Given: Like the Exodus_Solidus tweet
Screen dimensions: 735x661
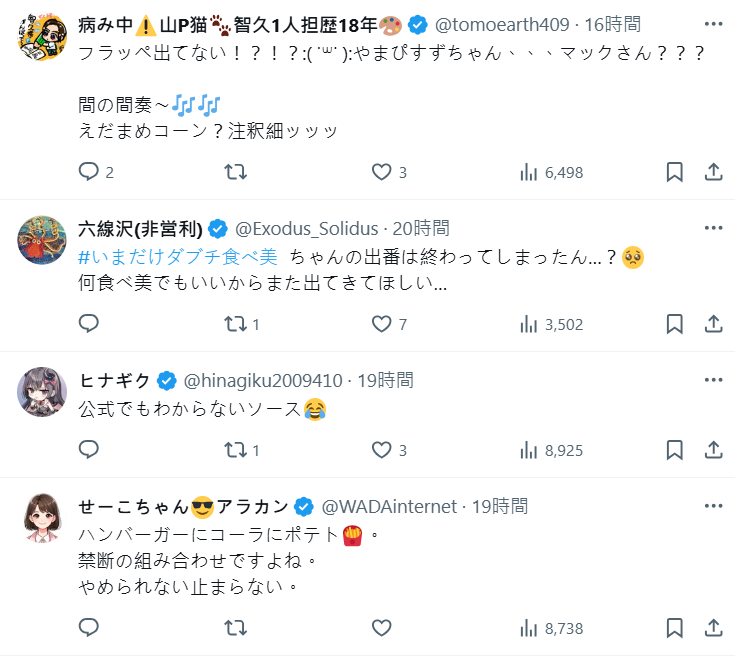Looking at the screenshot, I should click(x=381, y=324).
